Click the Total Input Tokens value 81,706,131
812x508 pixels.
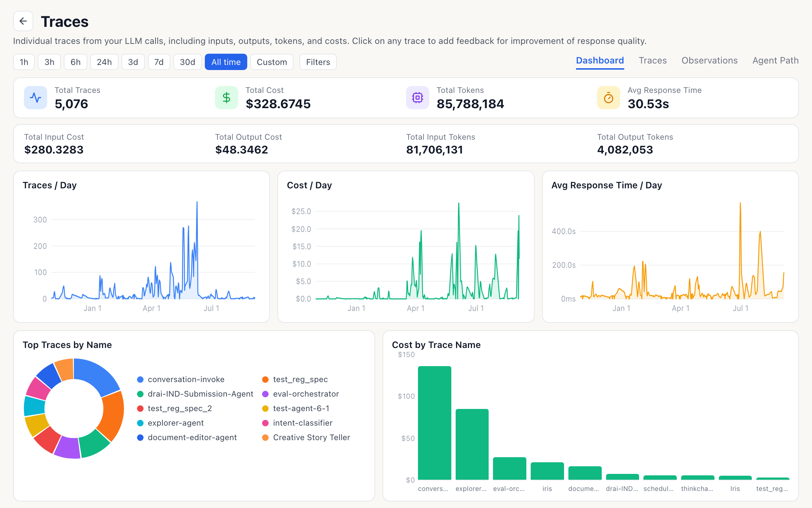point(434,150)
